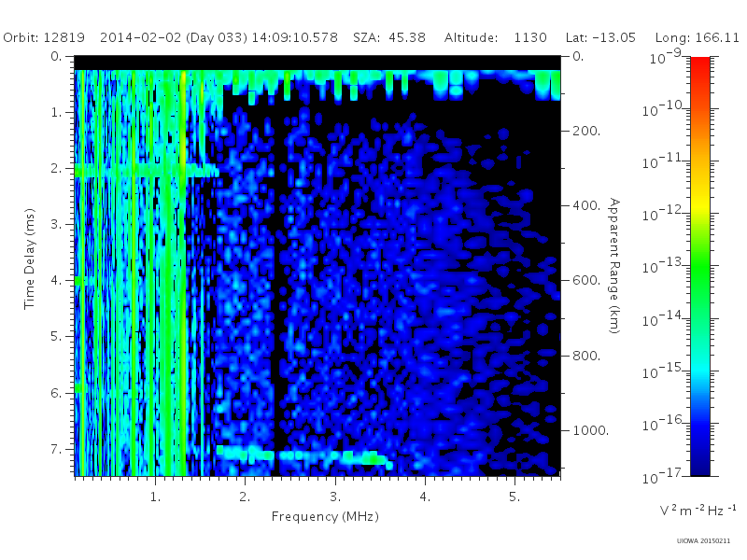Click the '1000.' apparent range tick label

point(591,430)
